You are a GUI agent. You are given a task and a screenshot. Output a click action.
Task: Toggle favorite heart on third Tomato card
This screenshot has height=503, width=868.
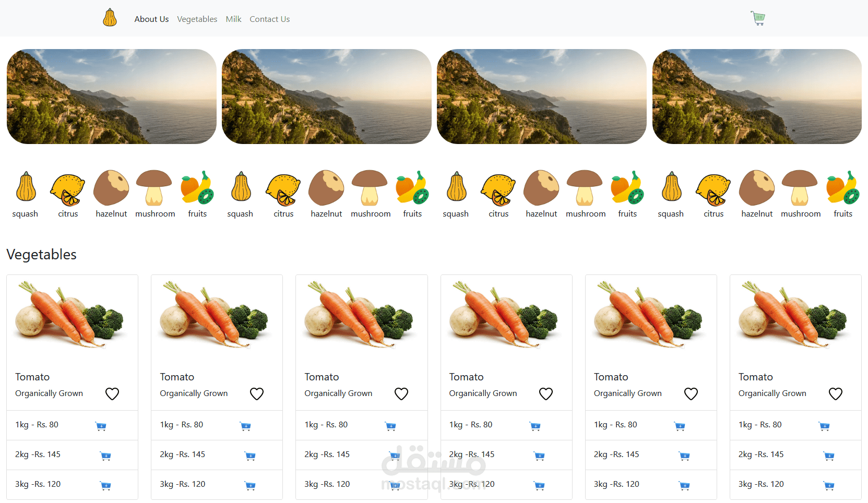[x=401, y=393]
